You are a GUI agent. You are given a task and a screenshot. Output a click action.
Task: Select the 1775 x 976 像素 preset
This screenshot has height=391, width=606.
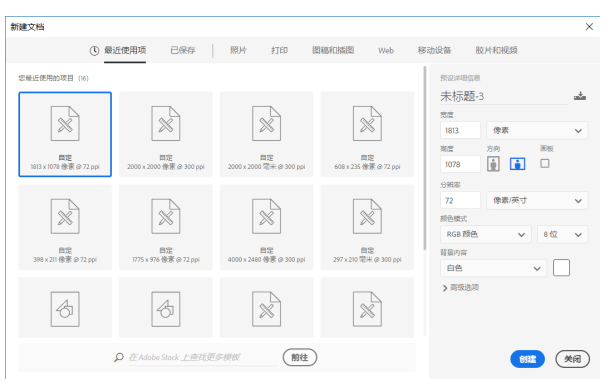[166, 227]
